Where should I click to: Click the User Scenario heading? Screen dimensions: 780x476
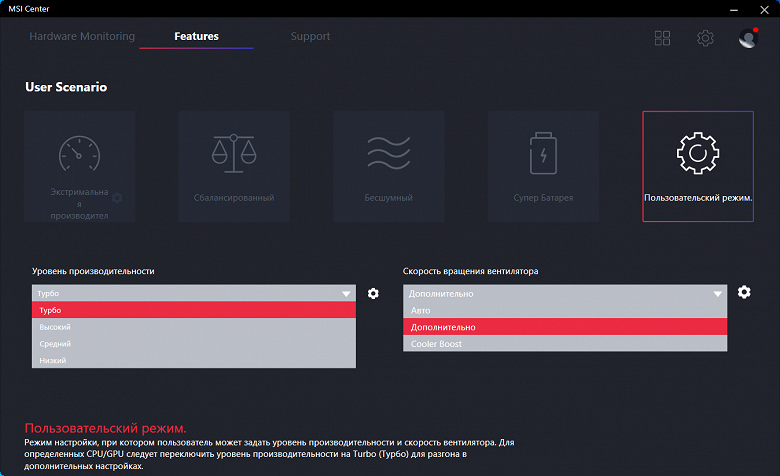pyautogui.click(x=66, y=87)
